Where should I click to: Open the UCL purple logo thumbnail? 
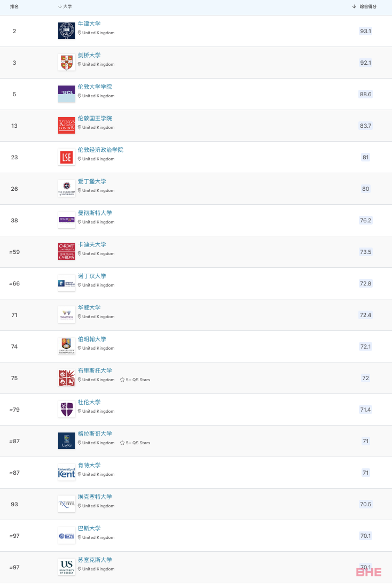pyautogui.click(x=67, y=94)
